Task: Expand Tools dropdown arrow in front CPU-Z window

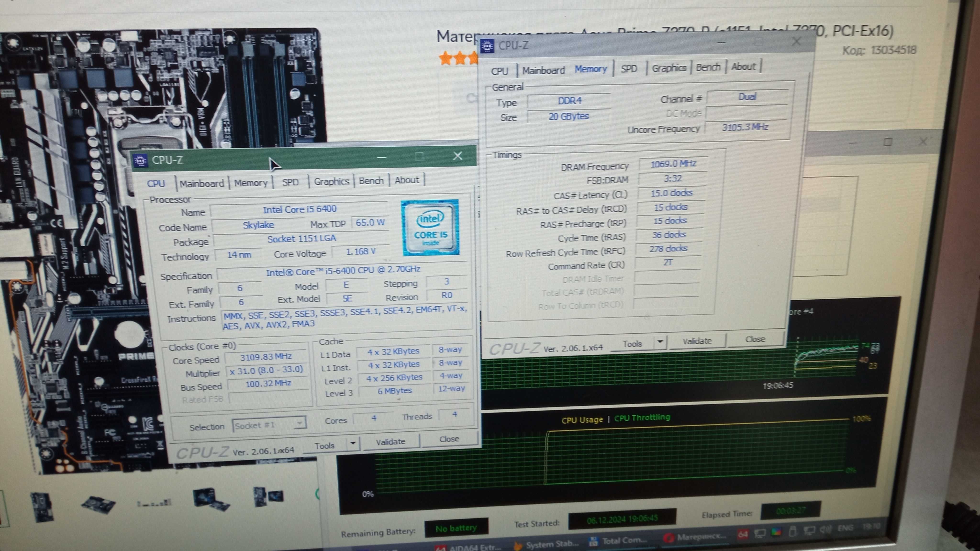Action: pos(353,443)
